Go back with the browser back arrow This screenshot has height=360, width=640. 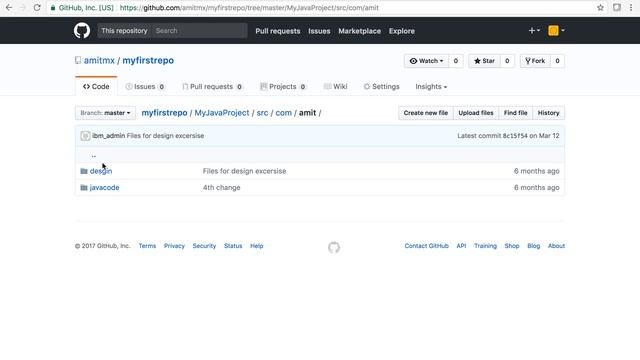coord(9,8)
